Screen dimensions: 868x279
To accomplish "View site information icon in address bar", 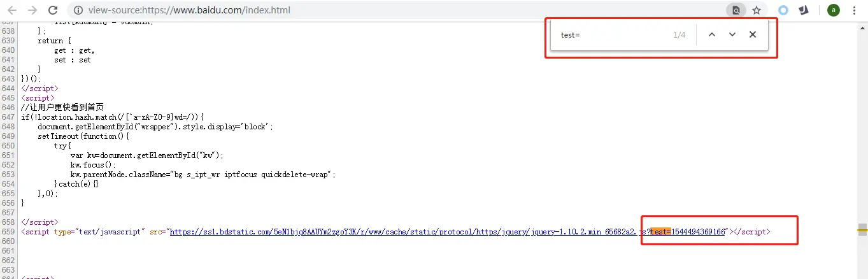I will pyautogui.click(x=78, y=10).
